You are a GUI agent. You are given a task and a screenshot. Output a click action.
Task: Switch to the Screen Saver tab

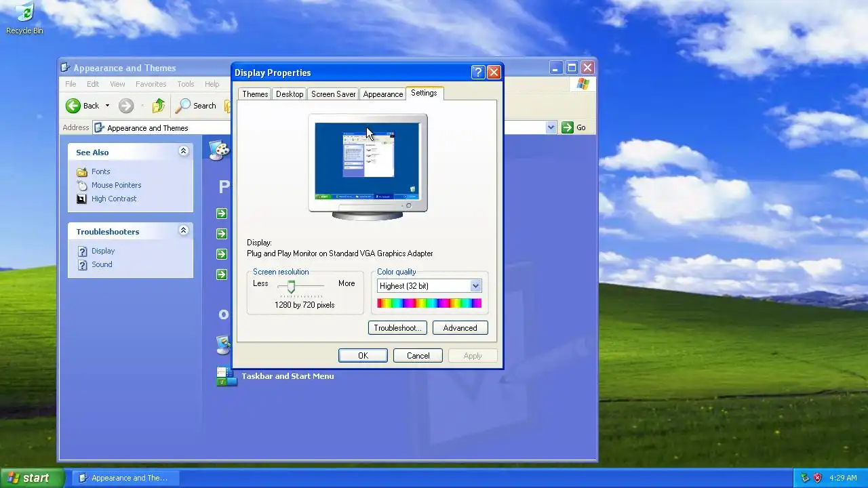tap(333, 94)
